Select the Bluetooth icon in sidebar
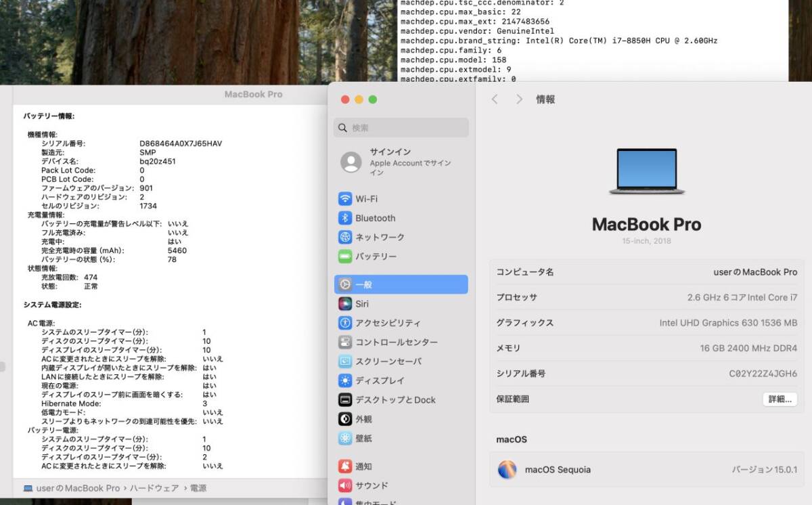 (x=345, y=218)
